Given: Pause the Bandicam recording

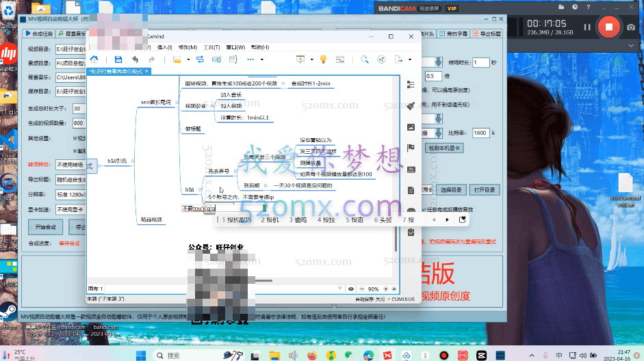Looking at the screenshot, I should tap(587, 27).
